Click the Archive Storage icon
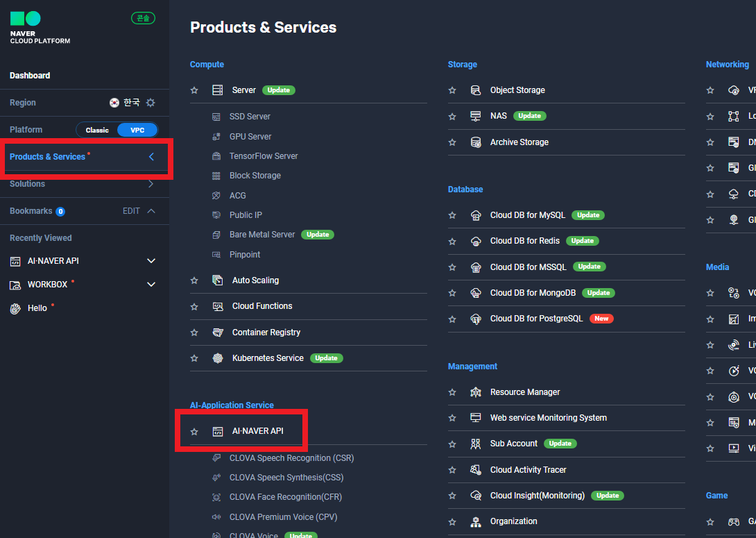The image size is (756, 538). pyautogui.click(x=475, y=142)
